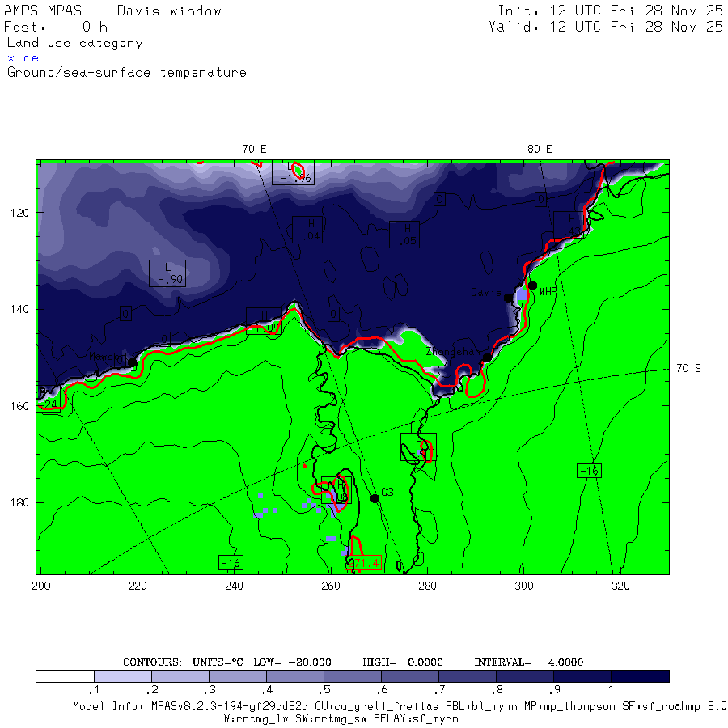Select the H .04 high marker box
Viewport: 728px width, 728px height.
(x=307, y=230)
